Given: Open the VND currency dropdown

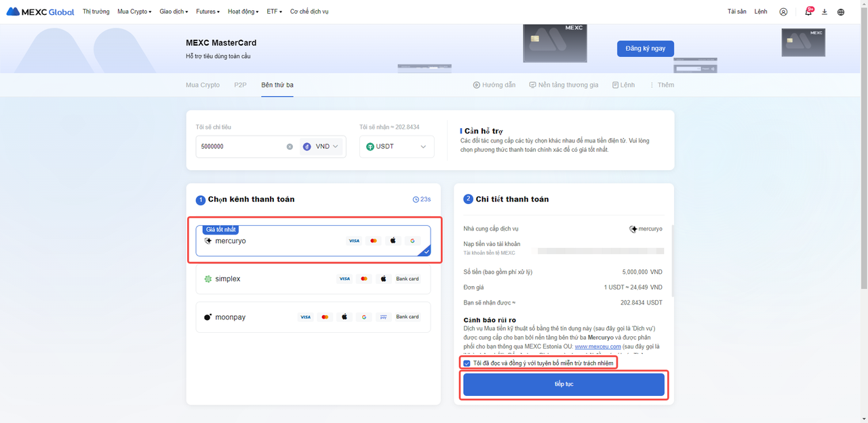Looking at the screenshot, I should pos(321,146).
